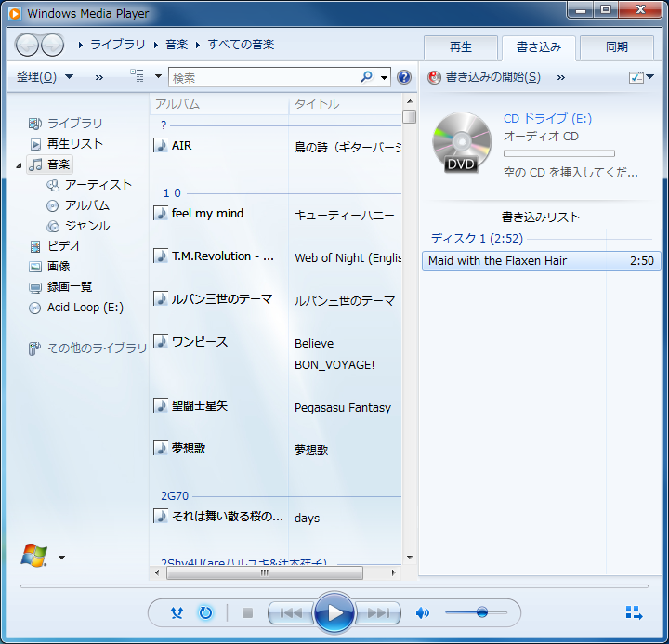Open 録画一覧 in the sidebar
Viewport: 669px width, 644px height.
coord(70,287)
